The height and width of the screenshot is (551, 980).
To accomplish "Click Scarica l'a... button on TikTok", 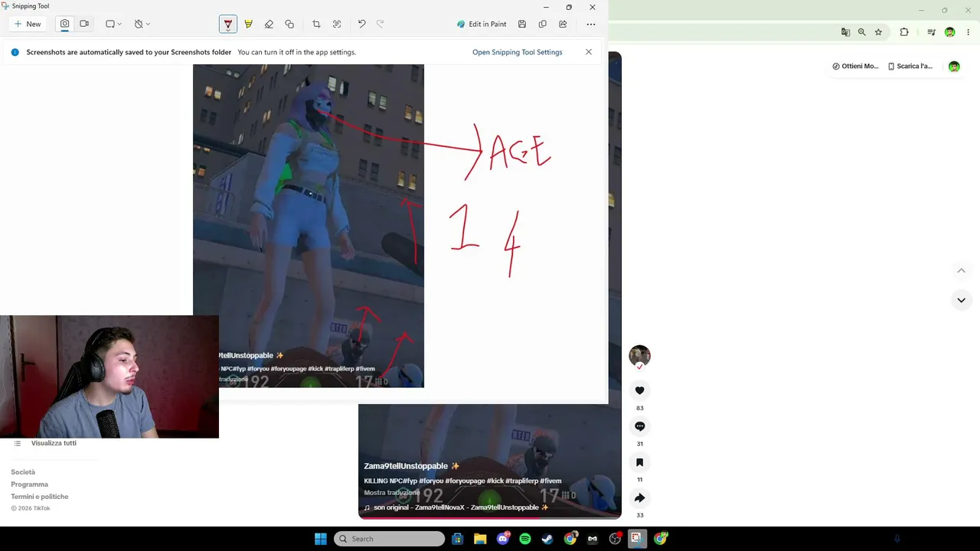I will point(910,67).
